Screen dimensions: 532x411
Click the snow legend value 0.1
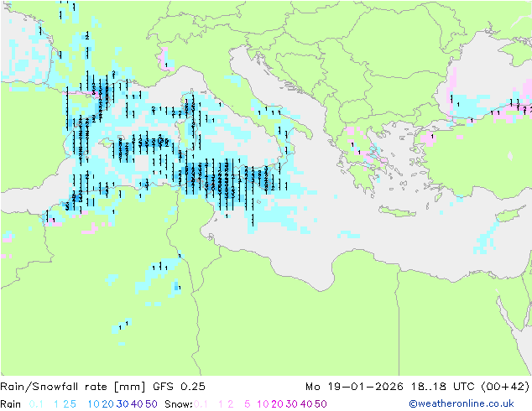point(201,404)
